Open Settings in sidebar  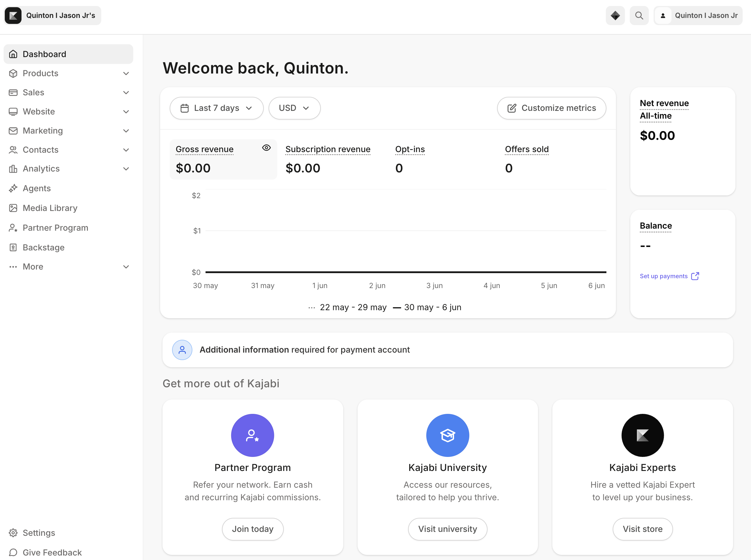click(68, 533)
